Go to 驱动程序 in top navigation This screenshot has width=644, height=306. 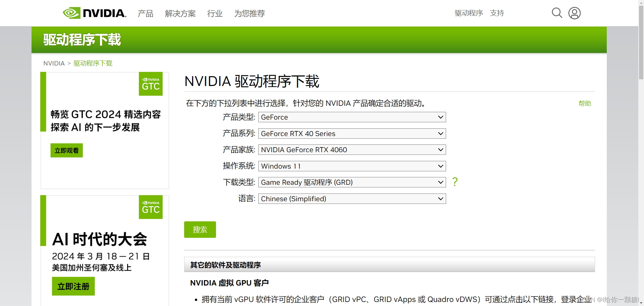(x=469, y=13)
